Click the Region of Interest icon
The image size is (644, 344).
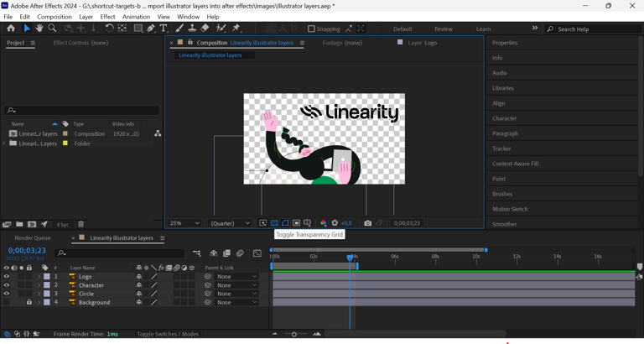click(296, 222)
